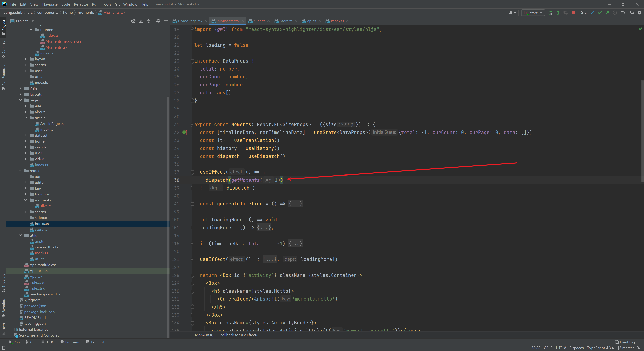644x351 pixels.
Task: Run 'start' with coverage
Action: pyautogui.click(x=565, y=13)
